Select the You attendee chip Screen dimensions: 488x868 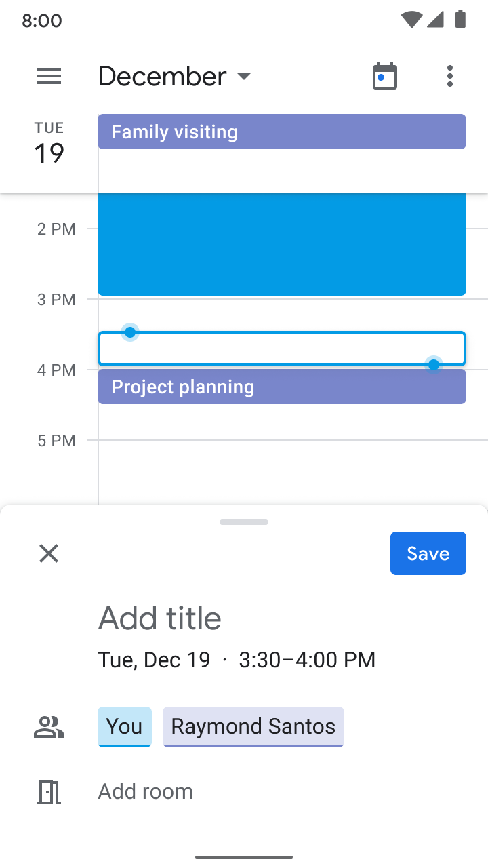coord(124,726)
